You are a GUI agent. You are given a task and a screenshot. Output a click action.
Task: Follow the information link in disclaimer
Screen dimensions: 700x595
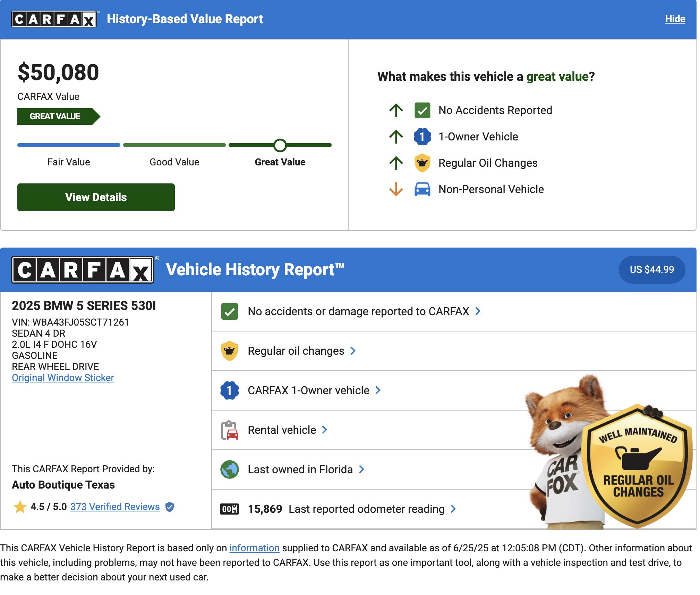pyautogui.click(x=254, y=548)
